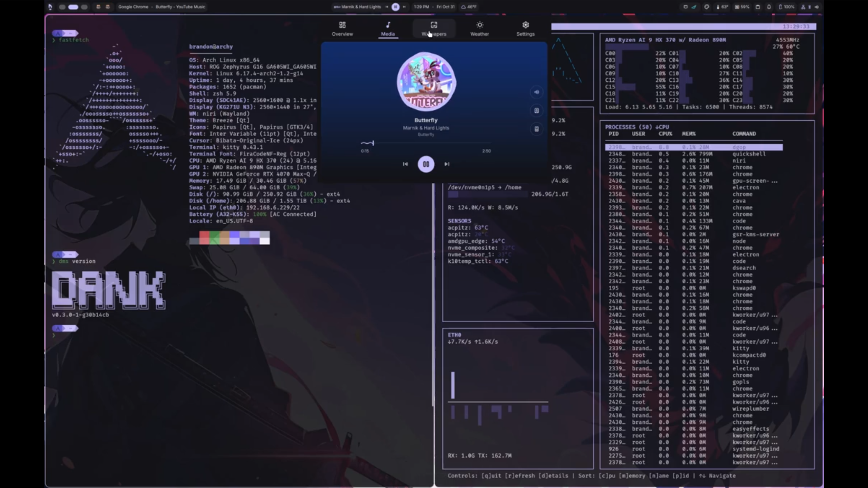Click the focused window title in top bar
This screenshot has height=488, width=868.
coord(162,7)
